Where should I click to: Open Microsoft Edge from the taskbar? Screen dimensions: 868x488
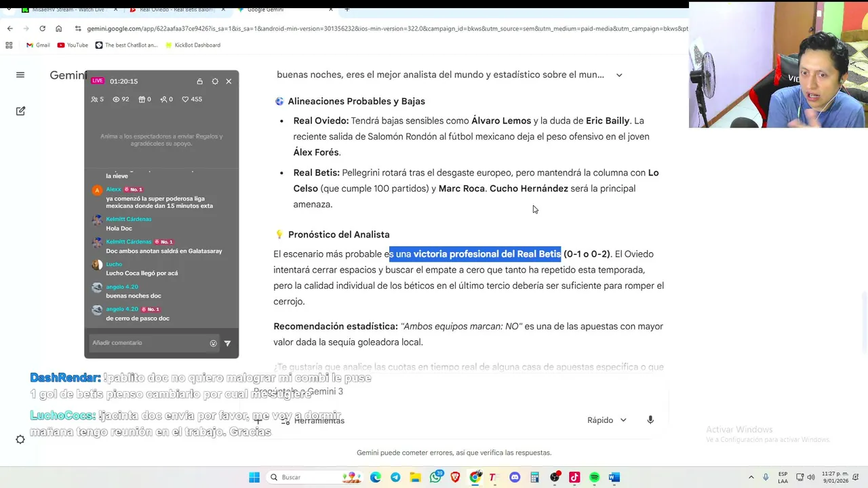[376, 477]
